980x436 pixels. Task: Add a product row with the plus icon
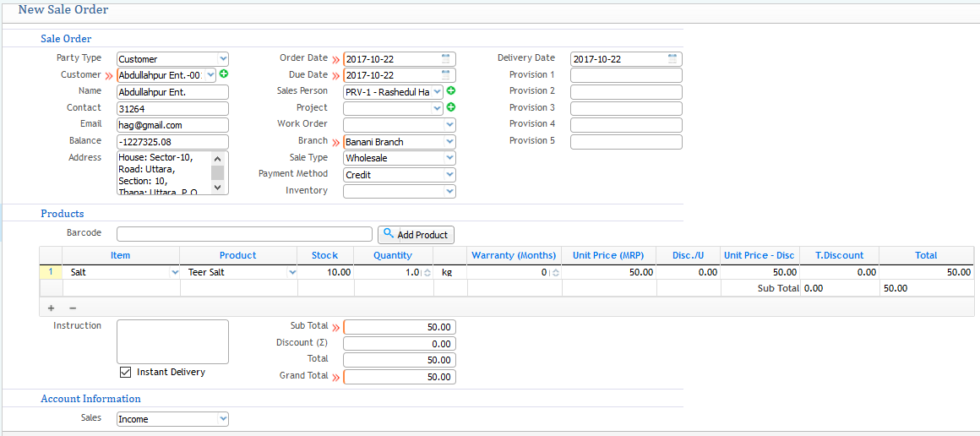[x=52, y=308]
